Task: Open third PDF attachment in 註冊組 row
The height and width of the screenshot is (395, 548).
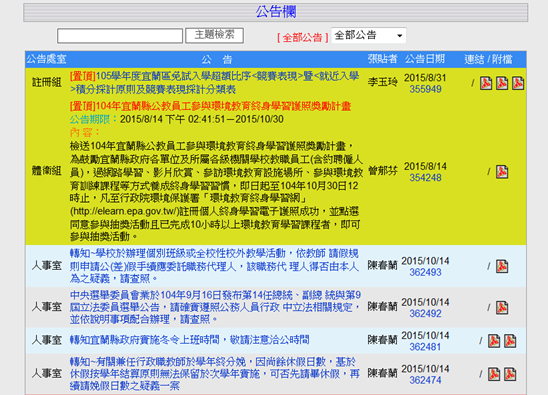Action: point(518,83)
